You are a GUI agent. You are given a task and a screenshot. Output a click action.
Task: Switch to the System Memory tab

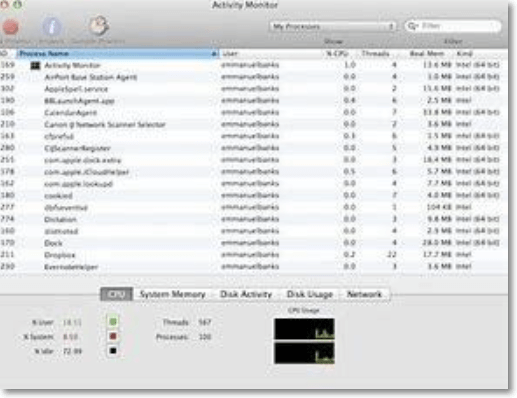point(173,294)
